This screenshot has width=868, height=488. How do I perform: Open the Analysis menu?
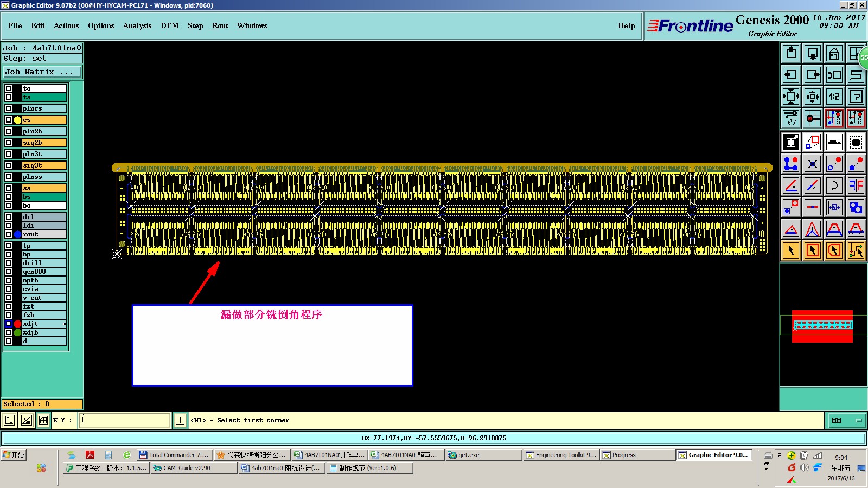pos(137,25)
